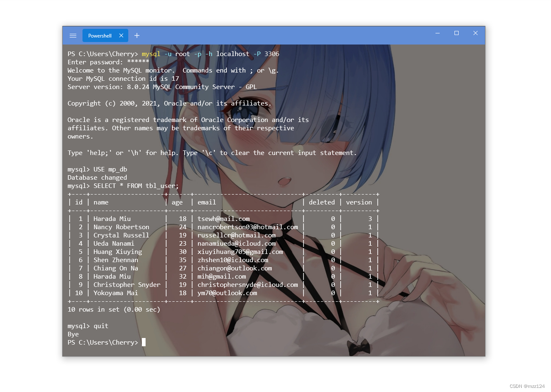Click the email christophersnyde@icloud.com
Viewport: 551px width, 392px height.
[247, 285]
